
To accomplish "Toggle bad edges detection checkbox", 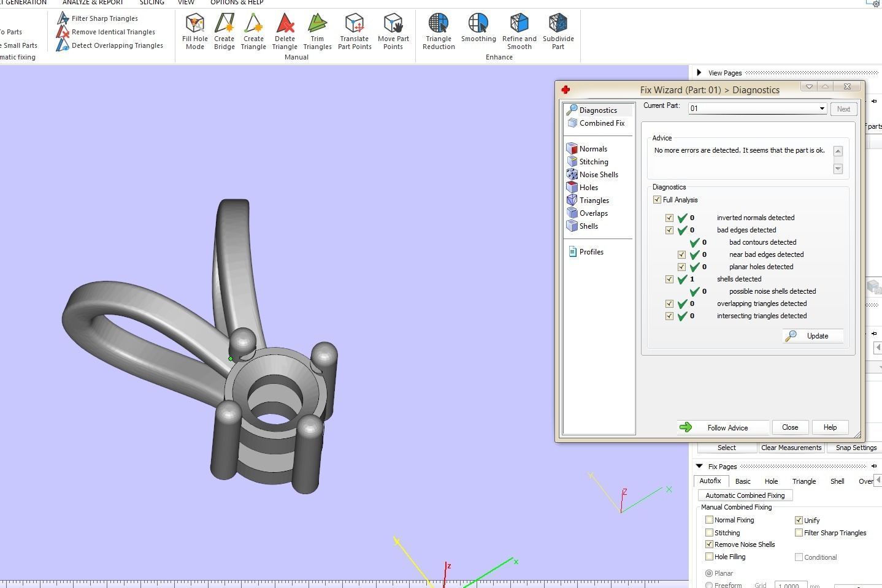I will click(x=669, y=230).
